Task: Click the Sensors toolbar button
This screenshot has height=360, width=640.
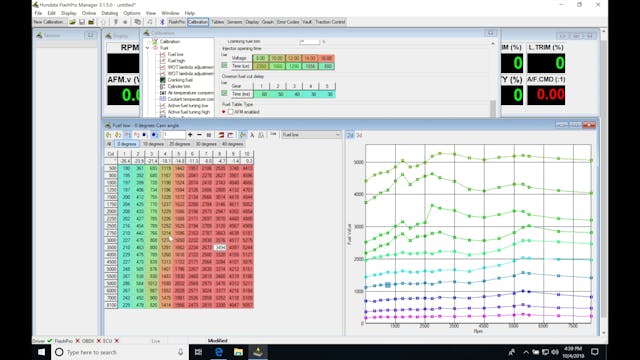Action: (x=235, y=22)
